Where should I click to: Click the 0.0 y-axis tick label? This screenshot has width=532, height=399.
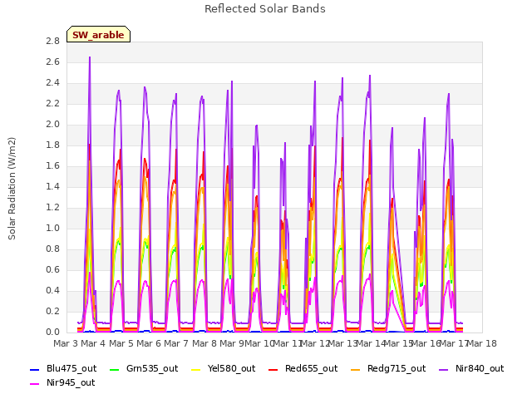click(x=52, y=332)
